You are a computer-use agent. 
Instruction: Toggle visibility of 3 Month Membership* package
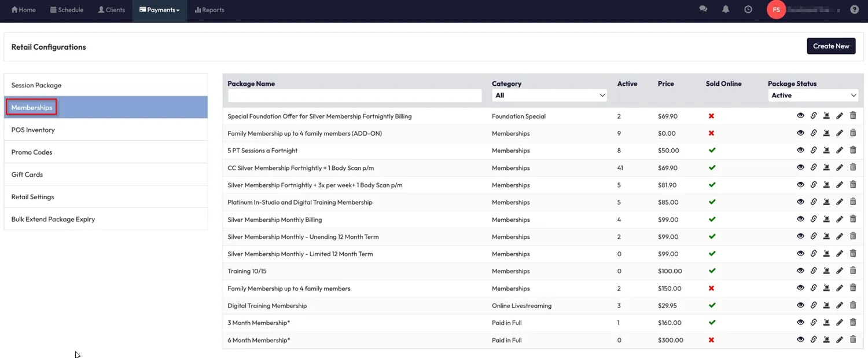coord(800,323)
